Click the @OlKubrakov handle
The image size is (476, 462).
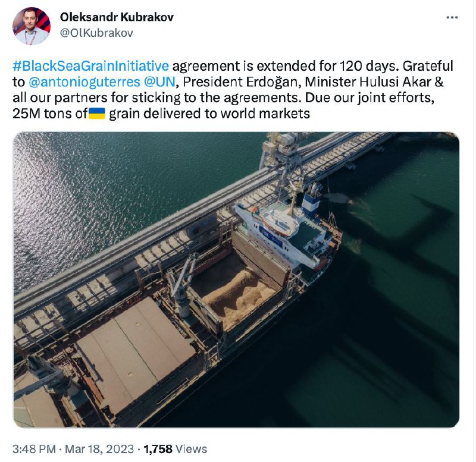click(x=96, y=33)
